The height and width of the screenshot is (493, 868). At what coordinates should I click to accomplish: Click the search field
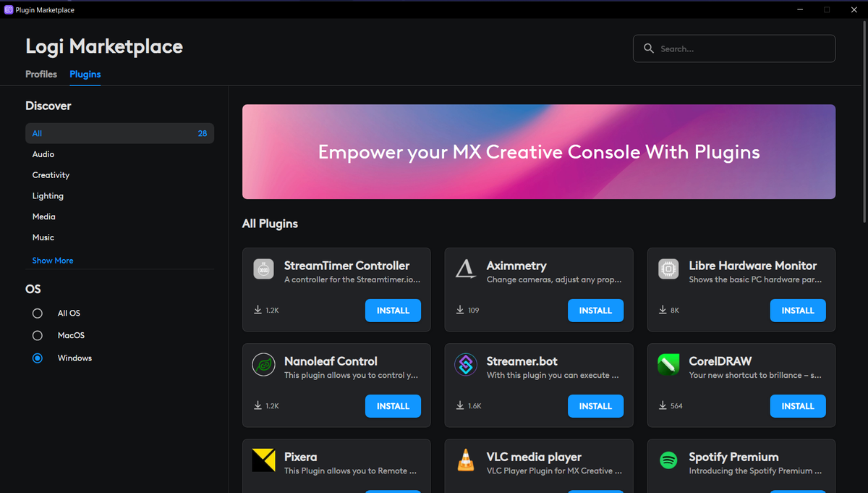pos(733,49)
